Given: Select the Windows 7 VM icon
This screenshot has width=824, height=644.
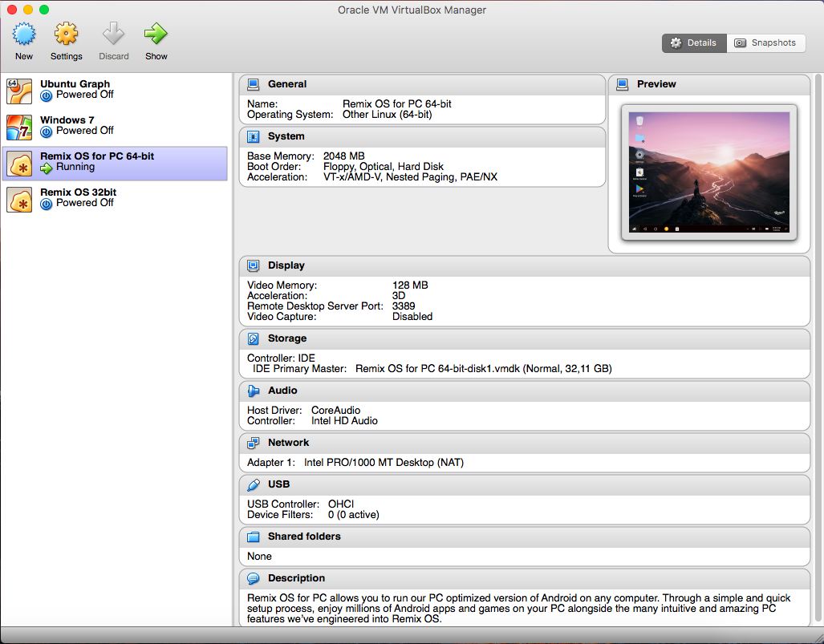Looking at the screenshot, I should click(19, 128).
